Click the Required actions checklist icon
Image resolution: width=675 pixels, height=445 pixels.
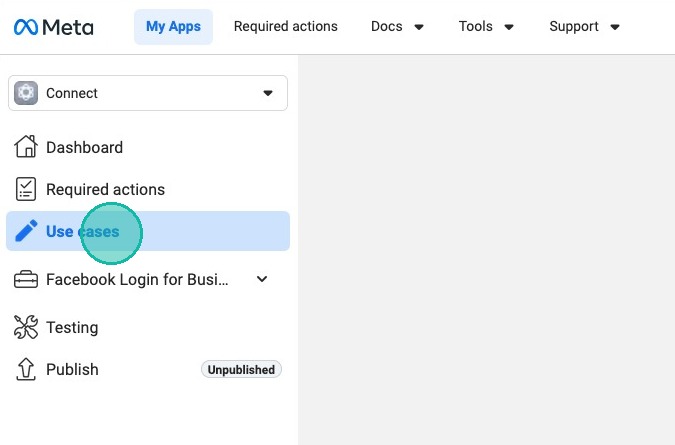click(26, 189)
